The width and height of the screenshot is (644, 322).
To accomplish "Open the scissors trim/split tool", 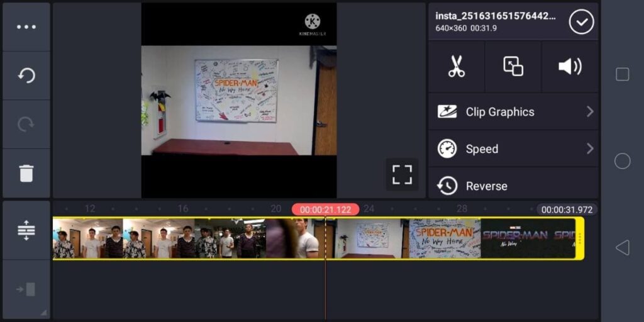I will 457,67.
